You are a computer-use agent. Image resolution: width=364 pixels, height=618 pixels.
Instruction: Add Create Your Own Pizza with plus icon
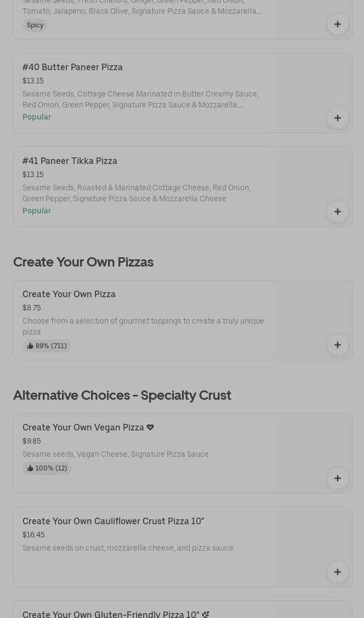(337, 345)
